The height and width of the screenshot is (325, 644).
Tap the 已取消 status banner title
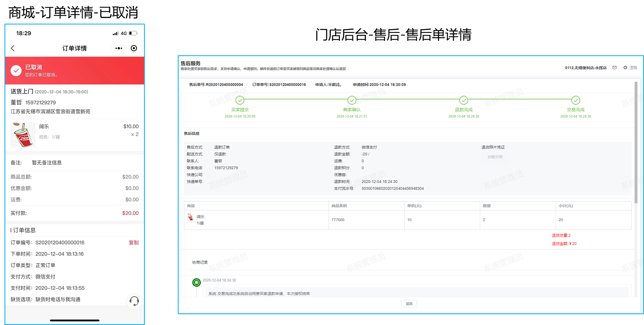click(x=34, y=67)
